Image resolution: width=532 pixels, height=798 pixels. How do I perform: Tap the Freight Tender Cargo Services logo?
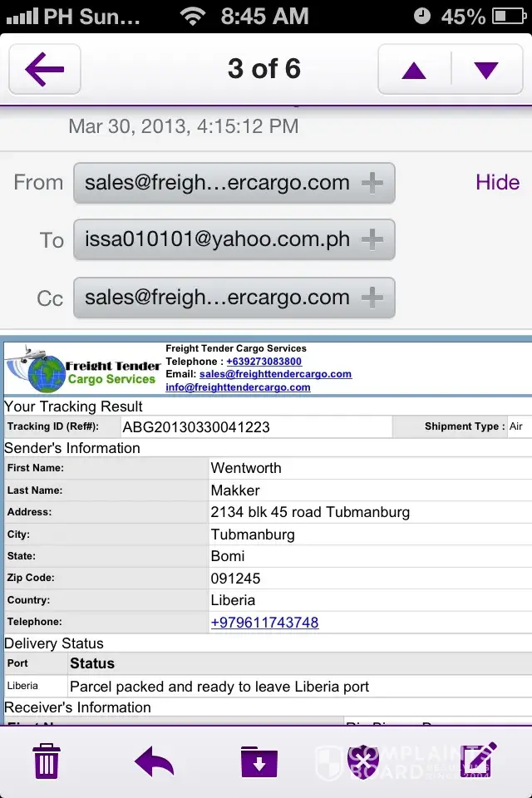83,370
